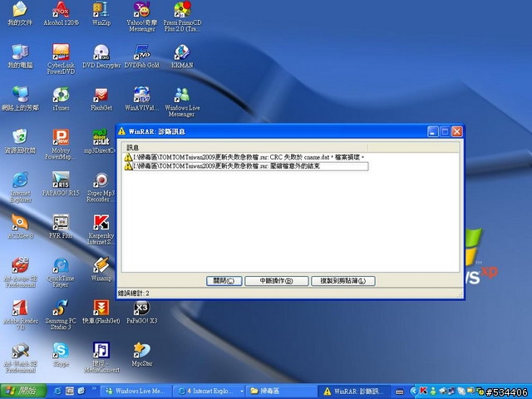Screen dimensions: 532x399
Task: Open the WinAVIVideo desktop shortcut
Action: [x=142, y=99]
